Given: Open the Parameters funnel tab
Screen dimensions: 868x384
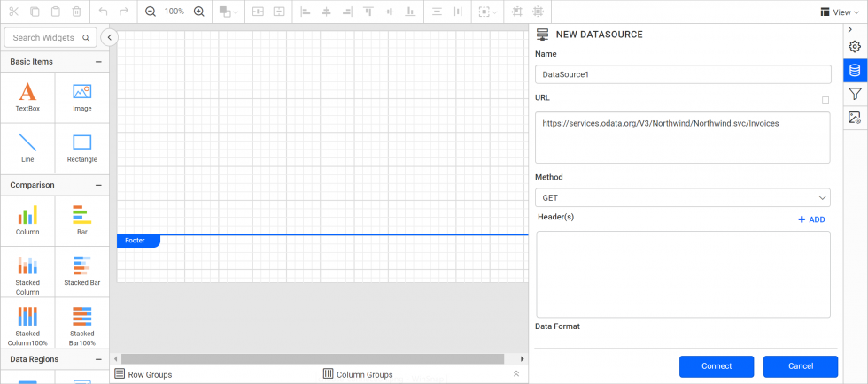Looking at the screenshot, I should 856,94.
